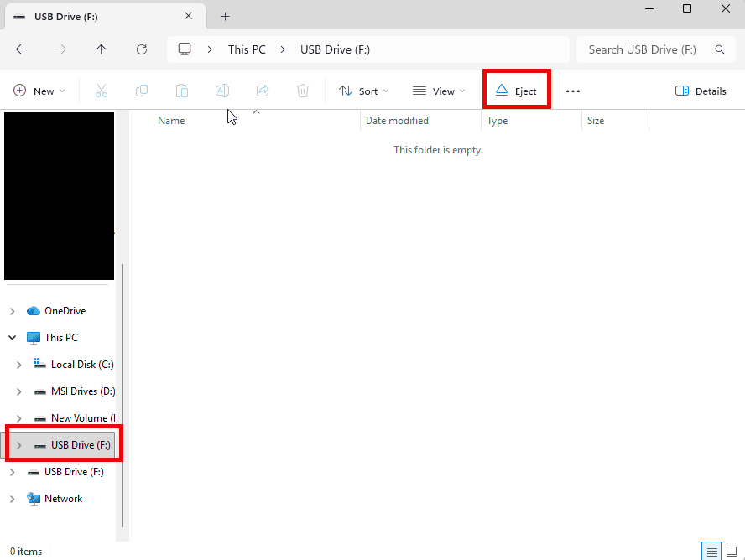This screenshot has width=745, height=560.
Task: Click the Paste clipboard icon
Action: click(x=182, y=91)
